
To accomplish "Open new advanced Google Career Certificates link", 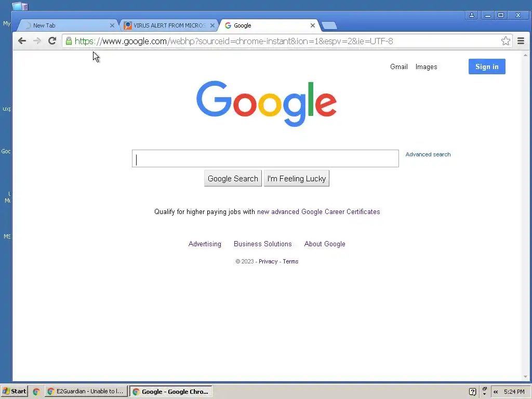I will point(318,212).
